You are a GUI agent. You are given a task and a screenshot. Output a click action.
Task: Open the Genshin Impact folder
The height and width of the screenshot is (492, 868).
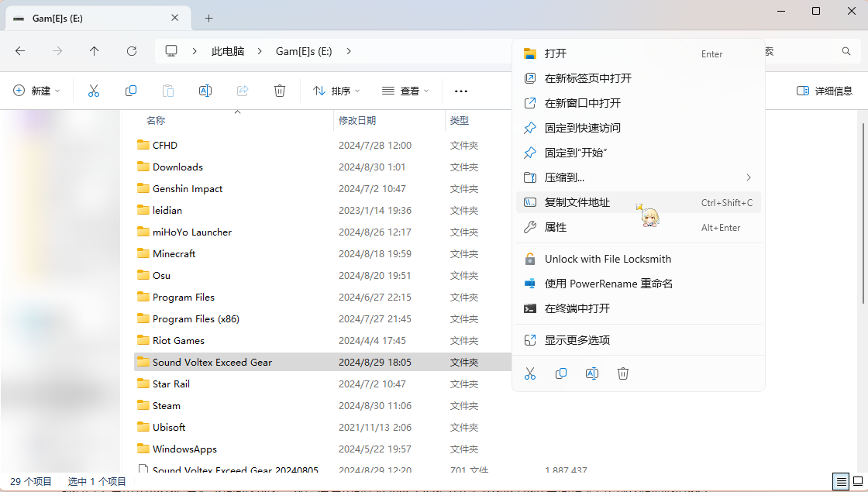pyautogui.click(x=188, y=188)
